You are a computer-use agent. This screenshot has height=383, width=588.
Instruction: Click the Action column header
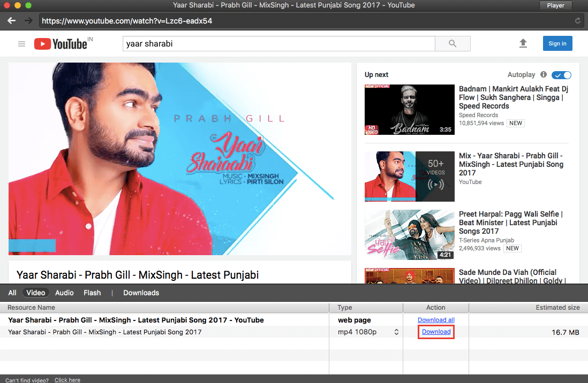click(x=436, y=307)
